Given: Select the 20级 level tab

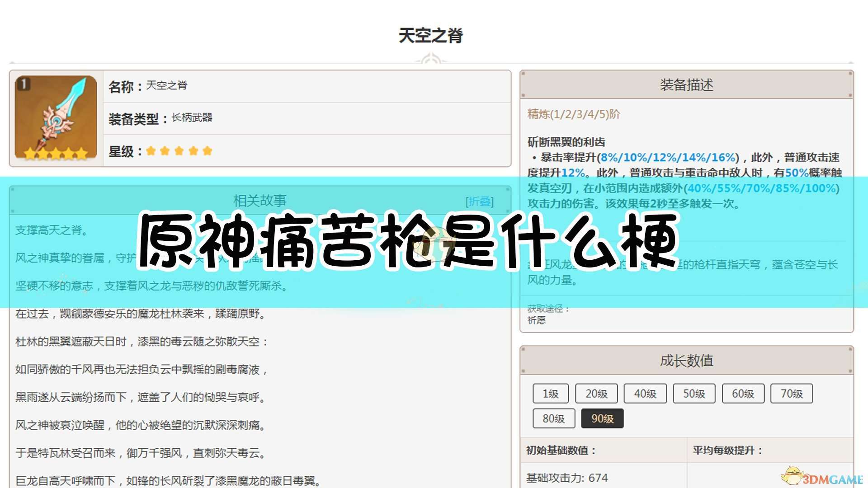Looking at the screenshot, I should tap(596, 394).
